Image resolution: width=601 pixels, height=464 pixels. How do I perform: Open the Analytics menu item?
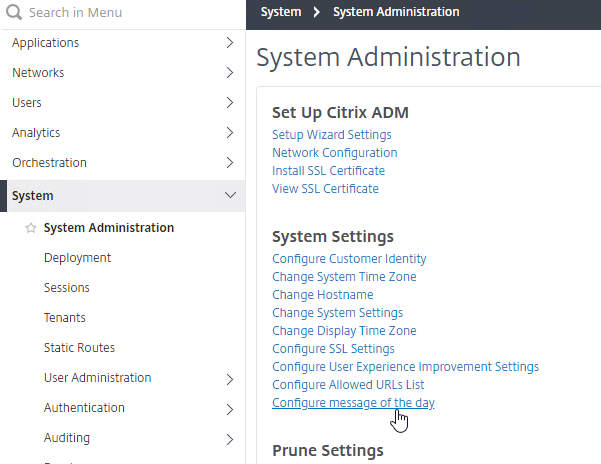pyautogui.click(x=36, y=133)
